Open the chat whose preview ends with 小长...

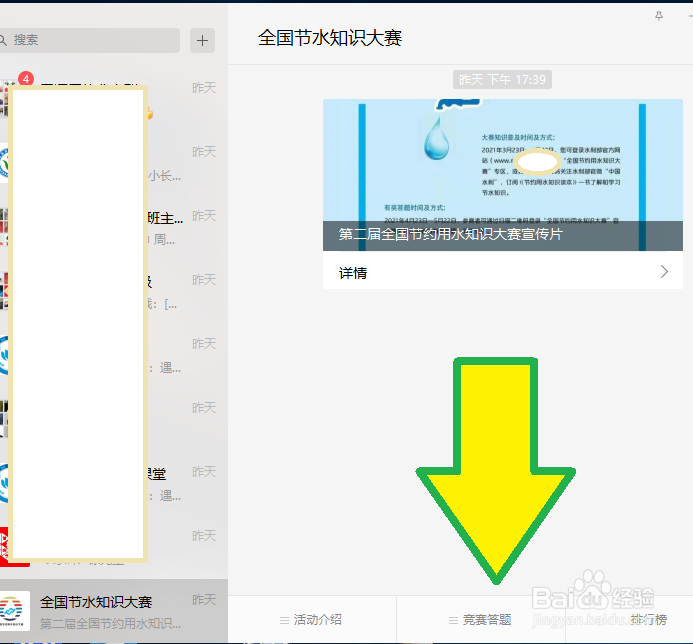click(x=114, y=163)
